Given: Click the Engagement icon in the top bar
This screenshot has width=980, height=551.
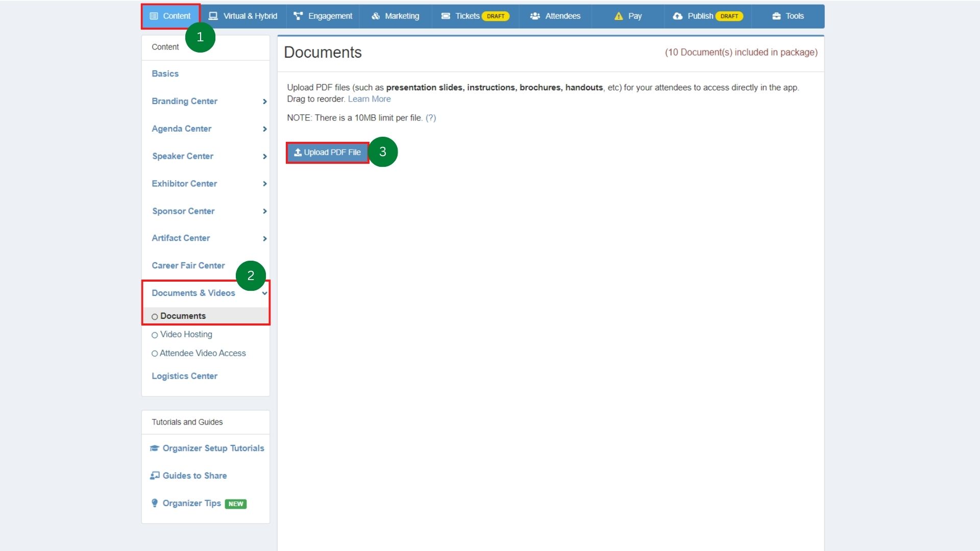Looking at the screenshot, I should pyautogui.click(x=298, y=16).
